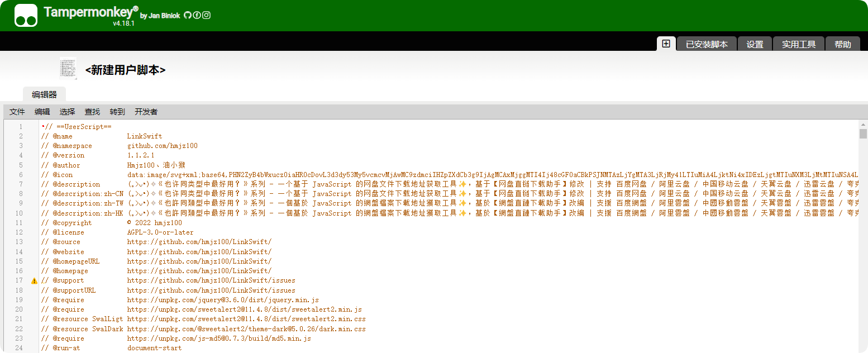Click the warning icon on line 17

click(34, 281)
